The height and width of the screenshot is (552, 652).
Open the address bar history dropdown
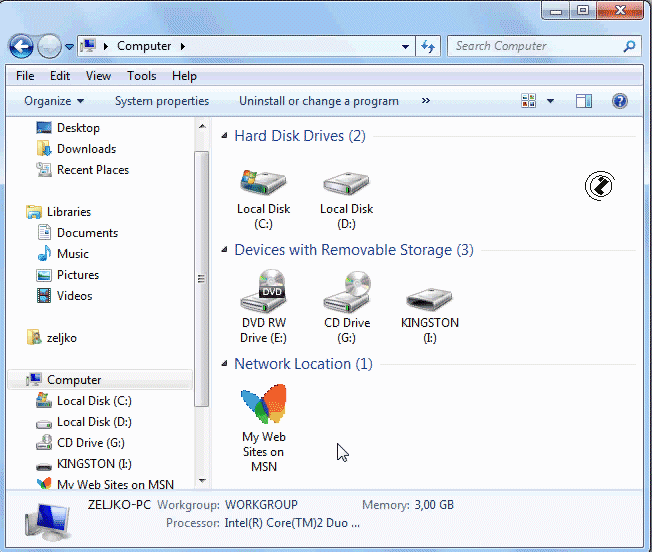(x=405, y=46)
